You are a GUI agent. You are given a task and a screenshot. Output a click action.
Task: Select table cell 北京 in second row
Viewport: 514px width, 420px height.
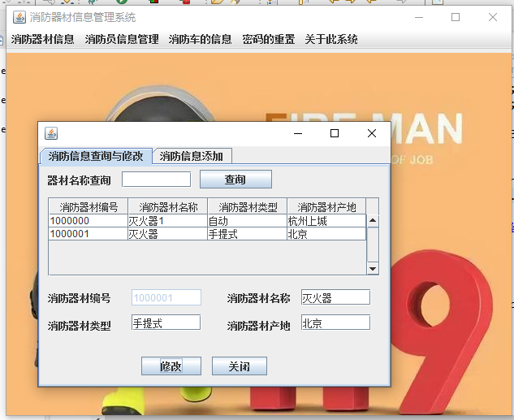coord(326,234)
